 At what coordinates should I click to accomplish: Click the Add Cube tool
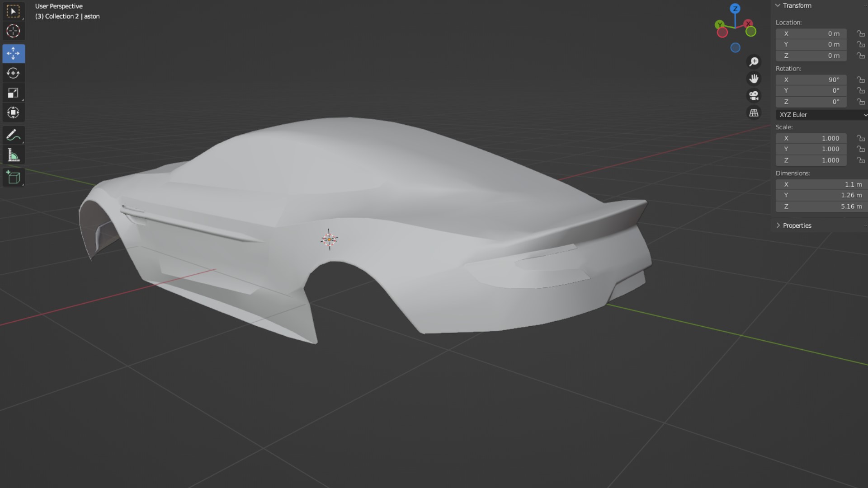click(13, 178)
